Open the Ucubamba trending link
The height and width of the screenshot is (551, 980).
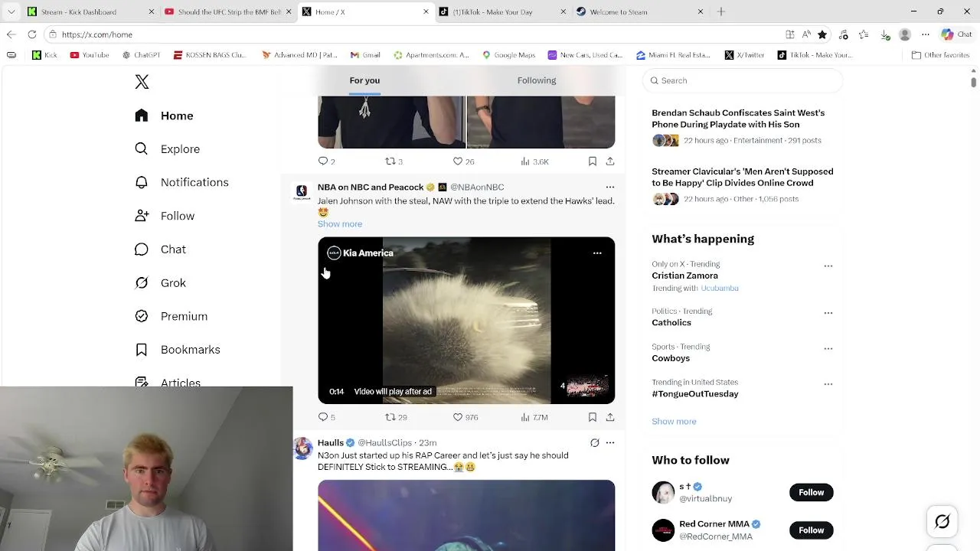tap(720, 289)
